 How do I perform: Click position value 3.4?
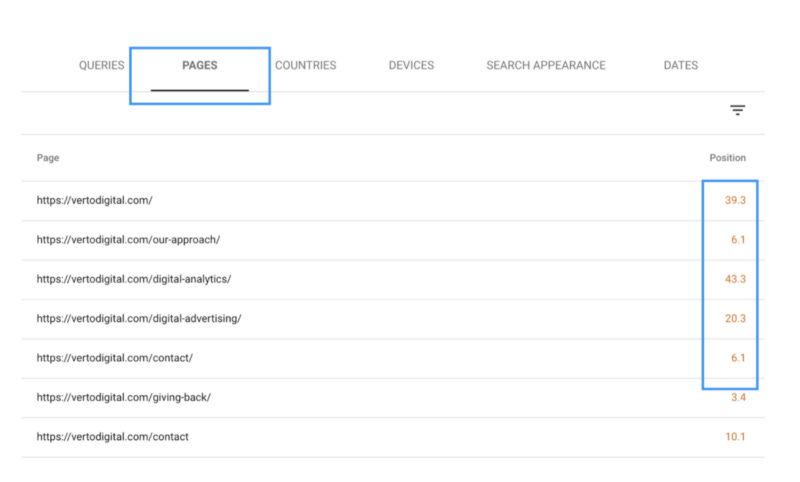(x=738, y=397)
